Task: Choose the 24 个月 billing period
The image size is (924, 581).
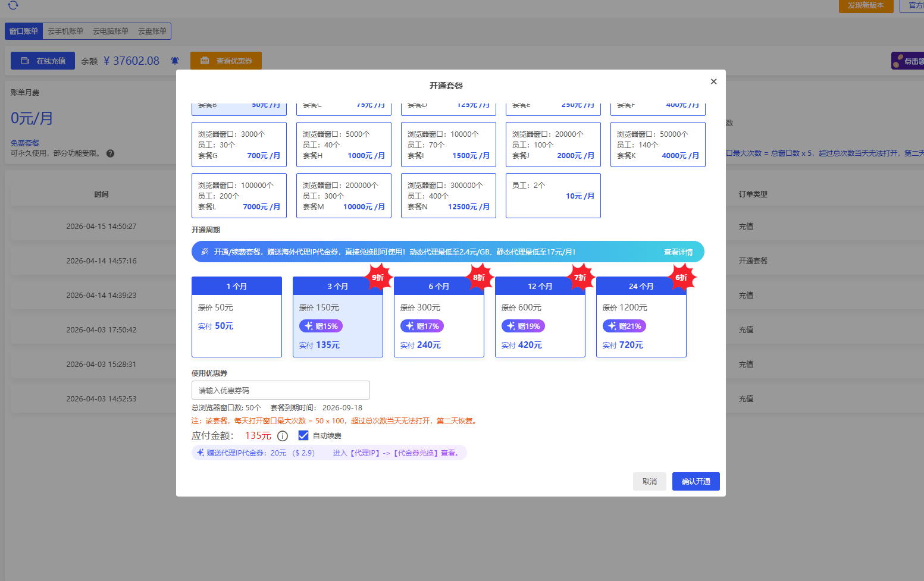Action: coord(641,317)
